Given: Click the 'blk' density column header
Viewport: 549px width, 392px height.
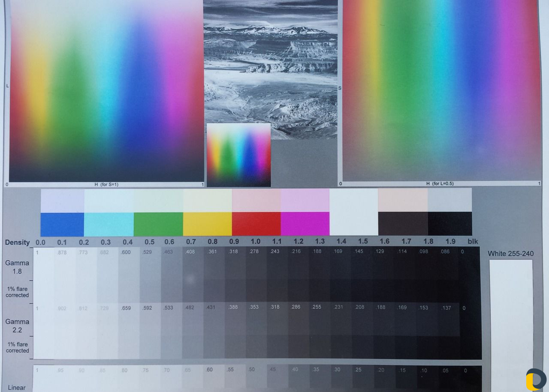Looking at the screenshot, I should click(x=473, y=242).
